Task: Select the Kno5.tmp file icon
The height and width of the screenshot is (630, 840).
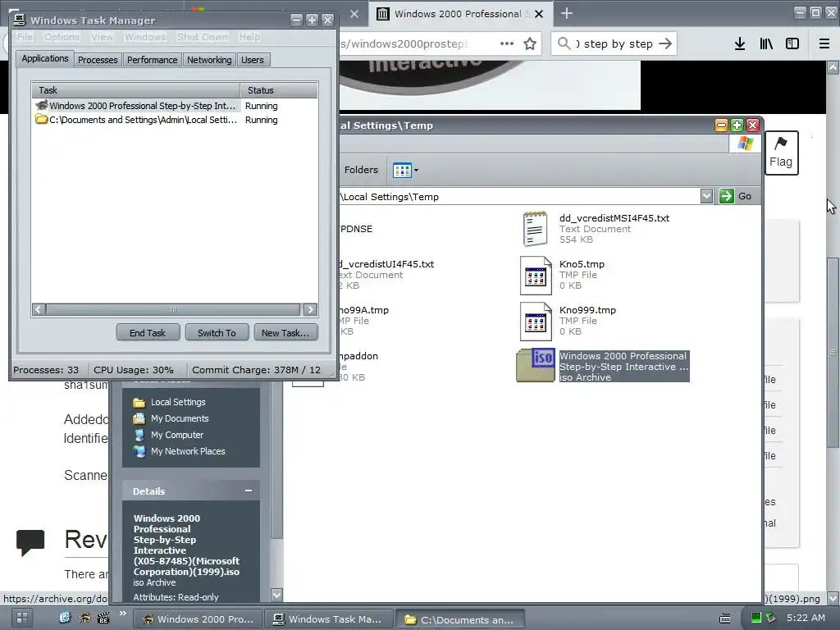Action: tap(536, 276)
